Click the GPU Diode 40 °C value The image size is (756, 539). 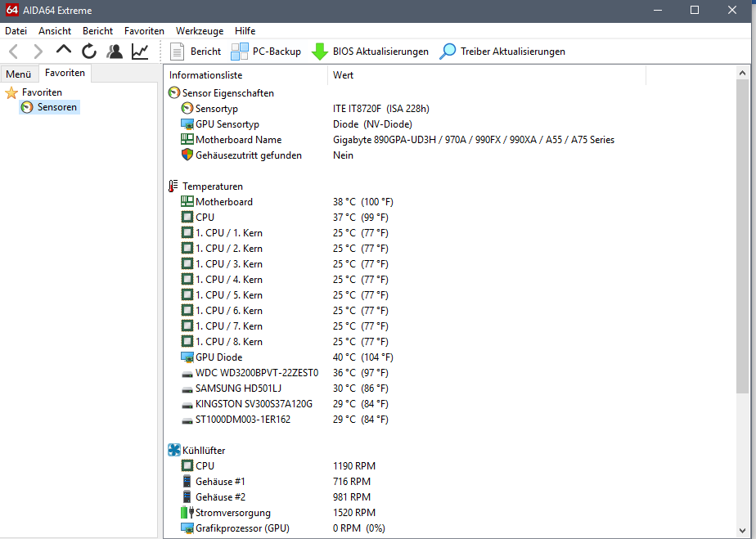tap(363, 357)
